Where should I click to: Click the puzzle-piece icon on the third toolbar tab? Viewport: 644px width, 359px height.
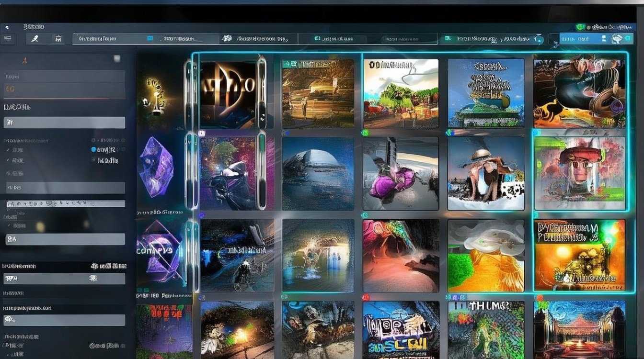(227, 38)
